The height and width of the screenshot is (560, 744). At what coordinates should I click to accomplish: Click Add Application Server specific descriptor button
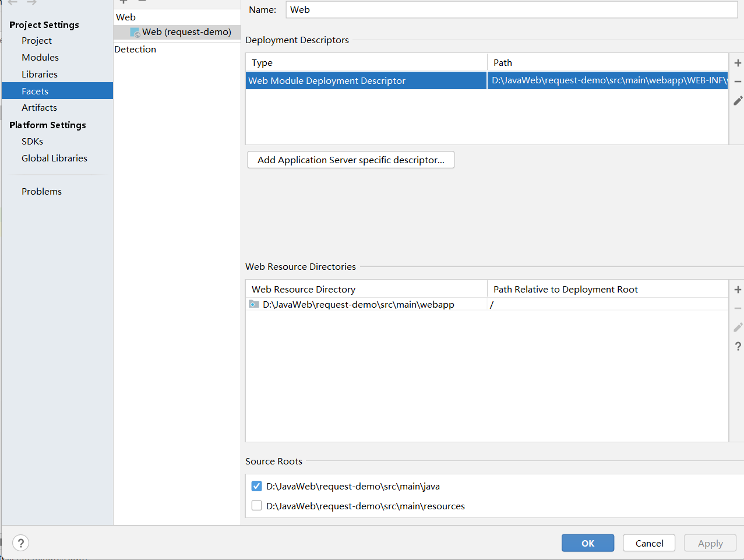point(351,160)
